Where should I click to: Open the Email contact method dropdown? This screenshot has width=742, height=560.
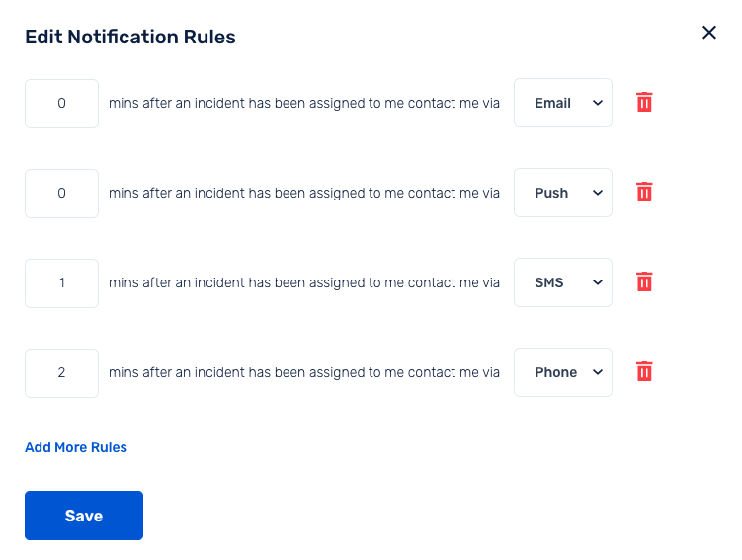tap(563, 103)
